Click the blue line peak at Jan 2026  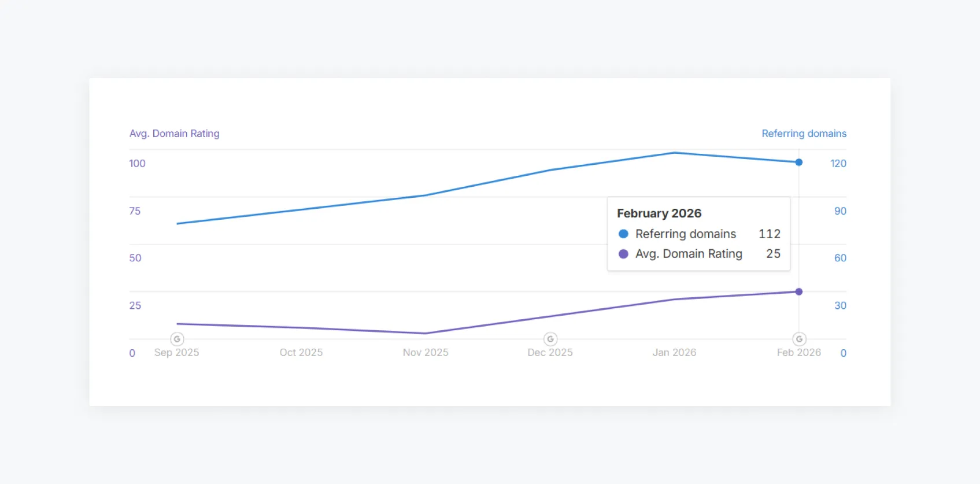pyautogui.click(x=675, y=153)
